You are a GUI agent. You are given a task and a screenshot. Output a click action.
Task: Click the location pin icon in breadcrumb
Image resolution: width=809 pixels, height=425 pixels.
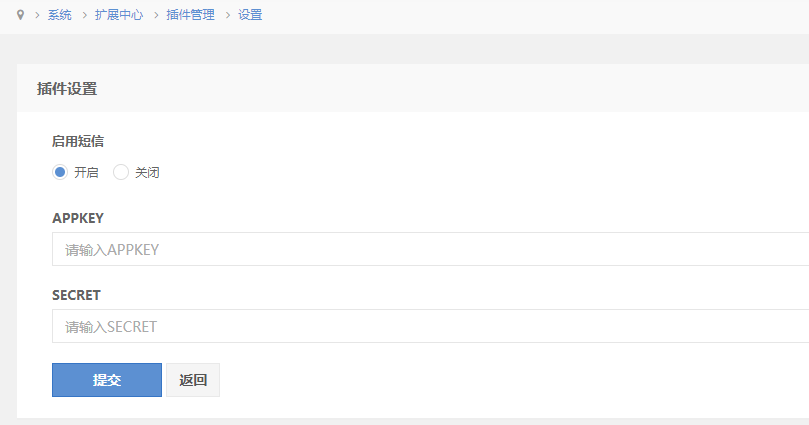click(x=20, y=16)
